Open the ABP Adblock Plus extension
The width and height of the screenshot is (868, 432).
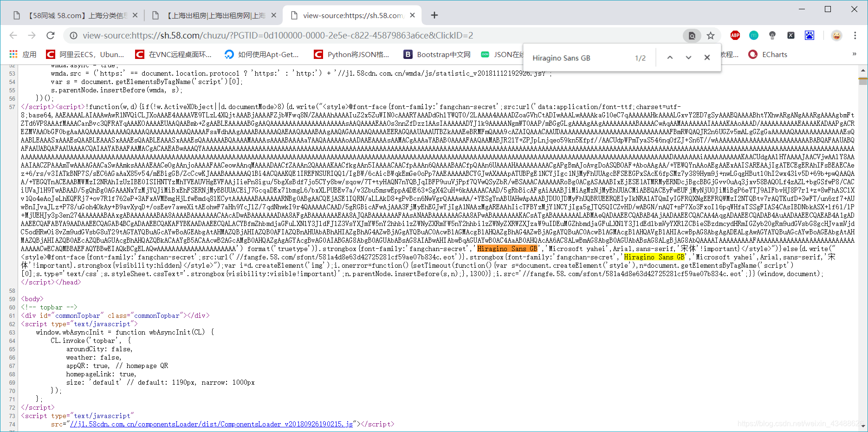pos(735,35)
